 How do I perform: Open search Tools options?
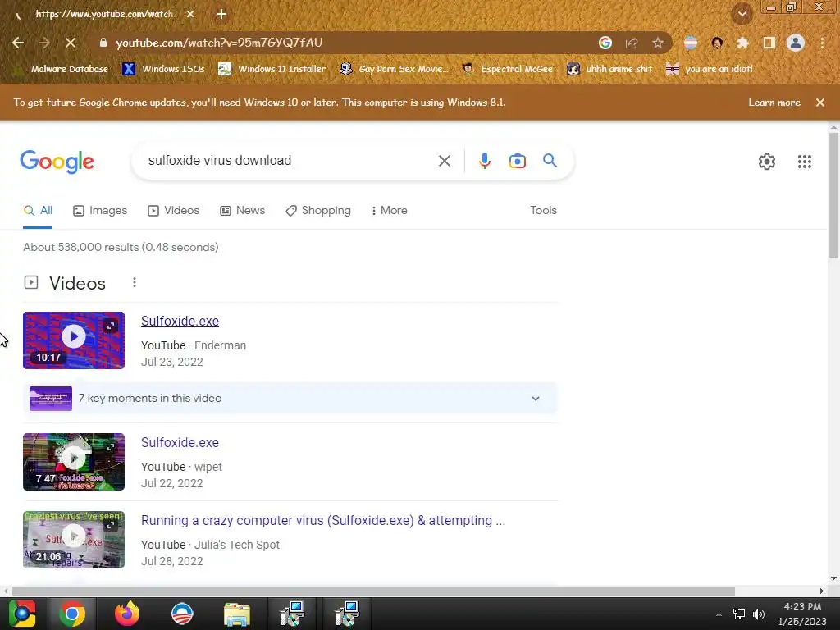543,211
